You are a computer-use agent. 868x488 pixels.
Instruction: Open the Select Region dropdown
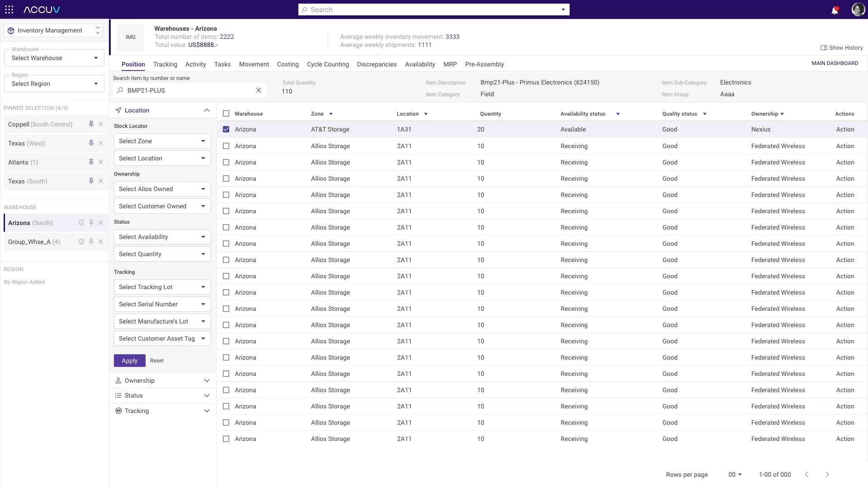pos(54,84)
